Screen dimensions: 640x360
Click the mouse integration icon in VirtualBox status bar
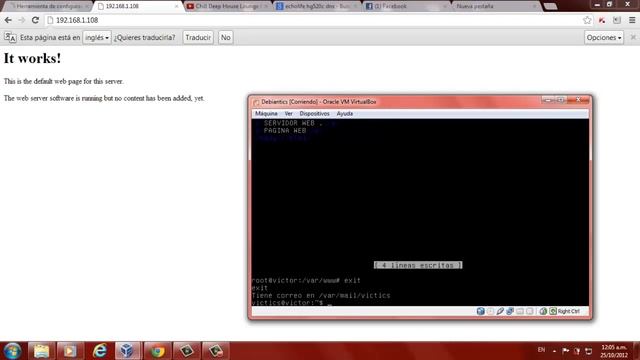[x=543, y=311]
